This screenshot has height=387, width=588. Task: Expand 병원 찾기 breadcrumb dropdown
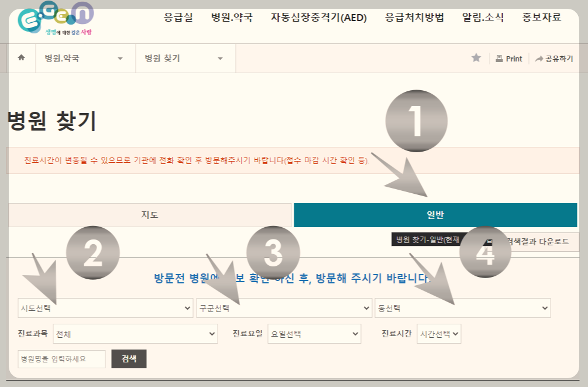tap(185, 58)
